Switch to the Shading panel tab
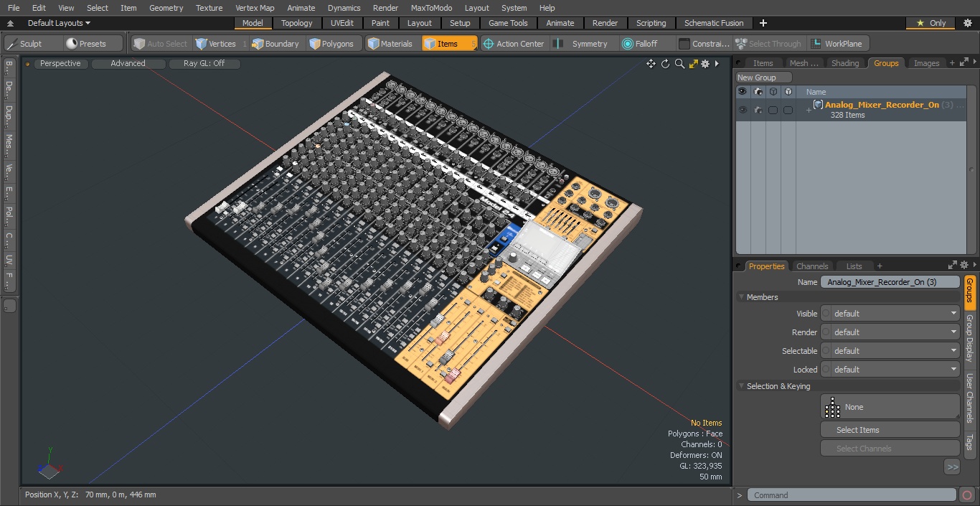 [845, 63]
